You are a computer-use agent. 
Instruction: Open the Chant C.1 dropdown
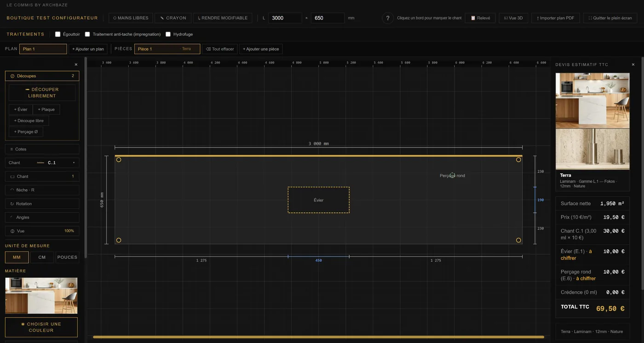[42, 163]
